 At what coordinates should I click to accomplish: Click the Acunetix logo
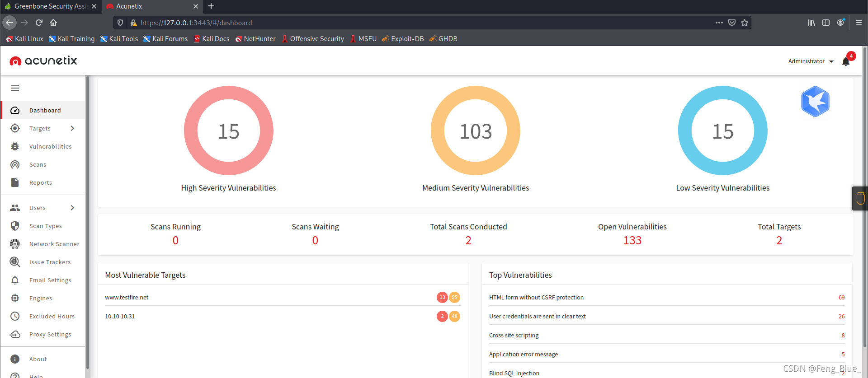click(43, 61)
